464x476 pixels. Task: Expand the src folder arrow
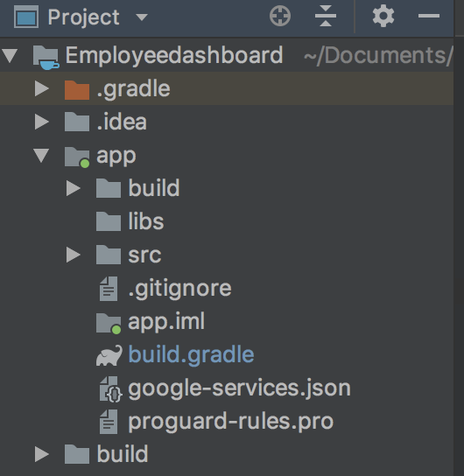(x=74, y=255)
